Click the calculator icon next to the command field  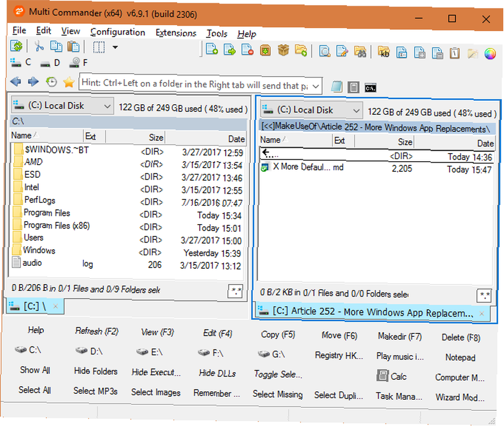(354, 87)
